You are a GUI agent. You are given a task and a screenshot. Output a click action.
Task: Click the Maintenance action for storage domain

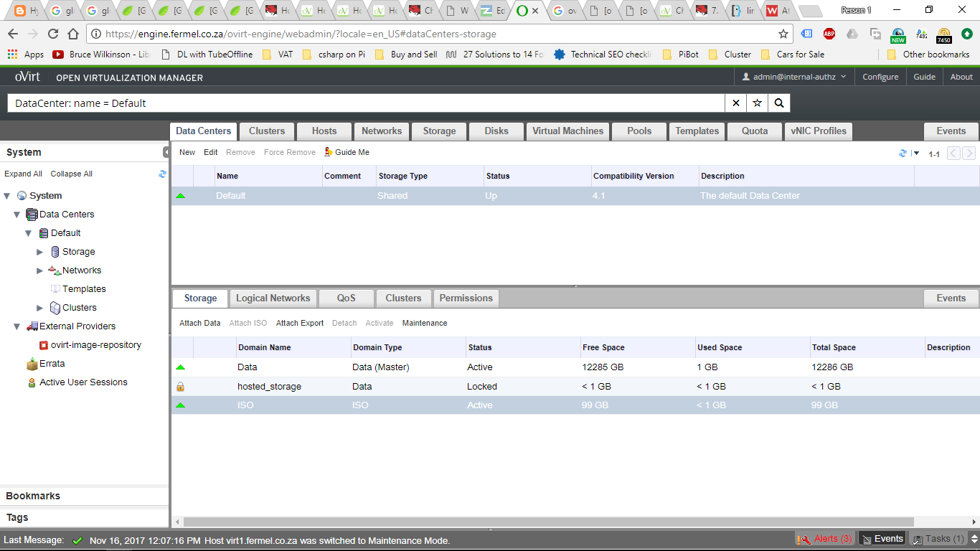(x=425, y=323)
